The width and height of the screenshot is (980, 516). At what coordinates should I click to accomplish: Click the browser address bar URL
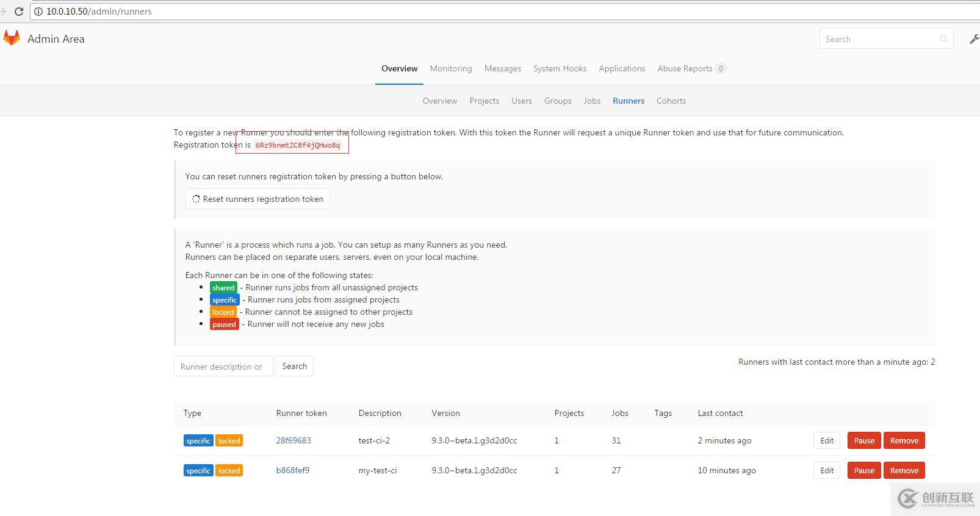click(99, 11)
